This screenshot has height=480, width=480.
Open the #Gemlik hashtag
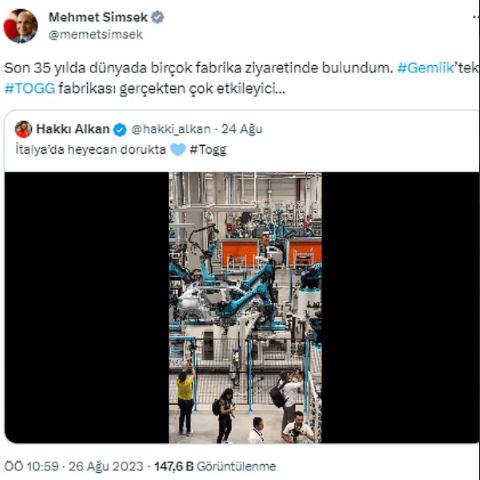[x=425, y=68]
